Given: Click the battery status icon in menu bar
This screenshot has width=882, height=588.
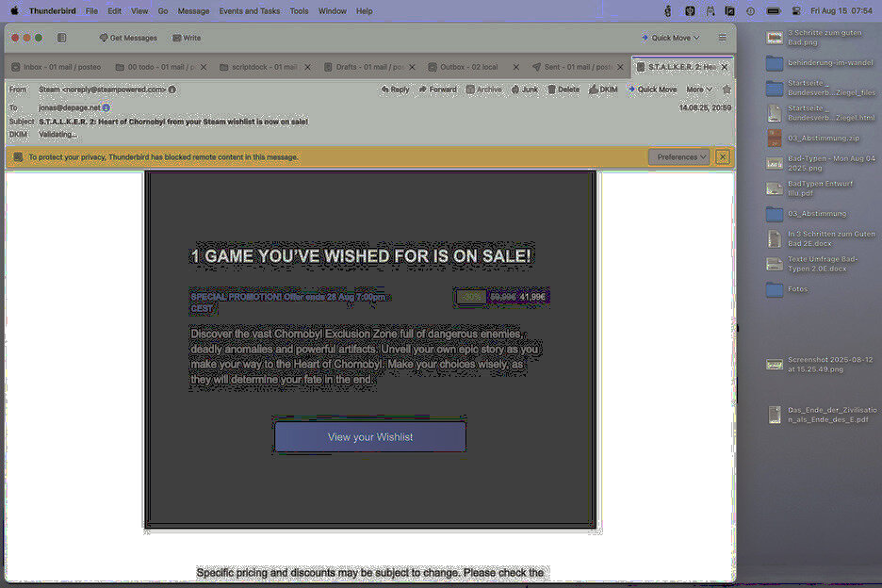Looking at the screenshot, I should 774,10.
